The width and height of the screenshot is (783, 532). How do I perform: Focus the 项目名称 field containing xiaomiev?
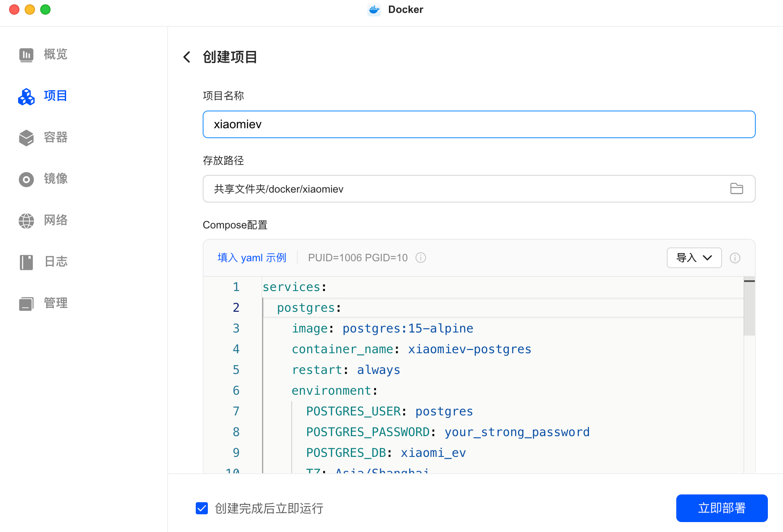tap(479, 124)
